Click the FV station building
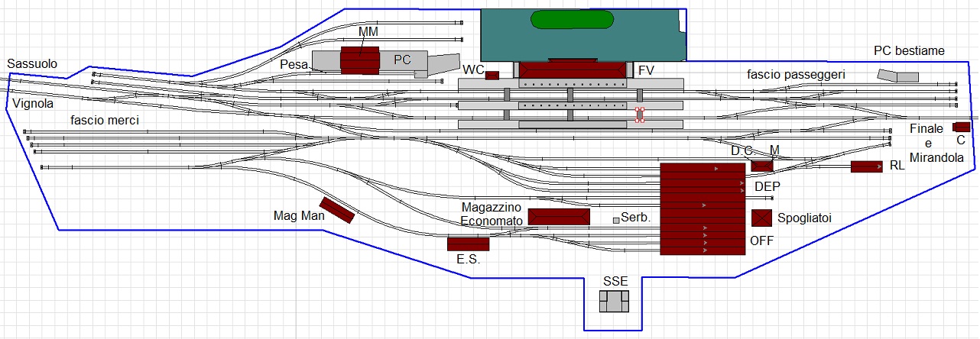This screenshot has width=980, height=339. click(572, 70)
